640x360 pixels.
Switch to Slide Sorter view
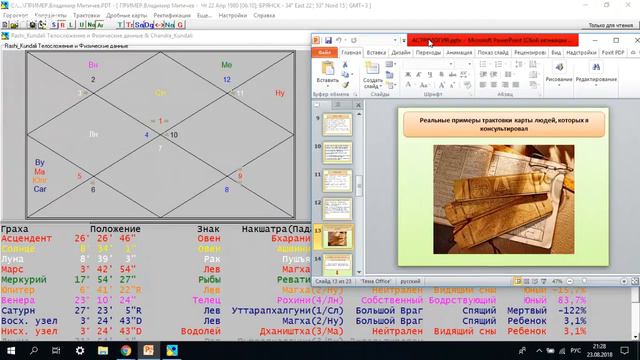pyautogui.click(x=527, y=281)
